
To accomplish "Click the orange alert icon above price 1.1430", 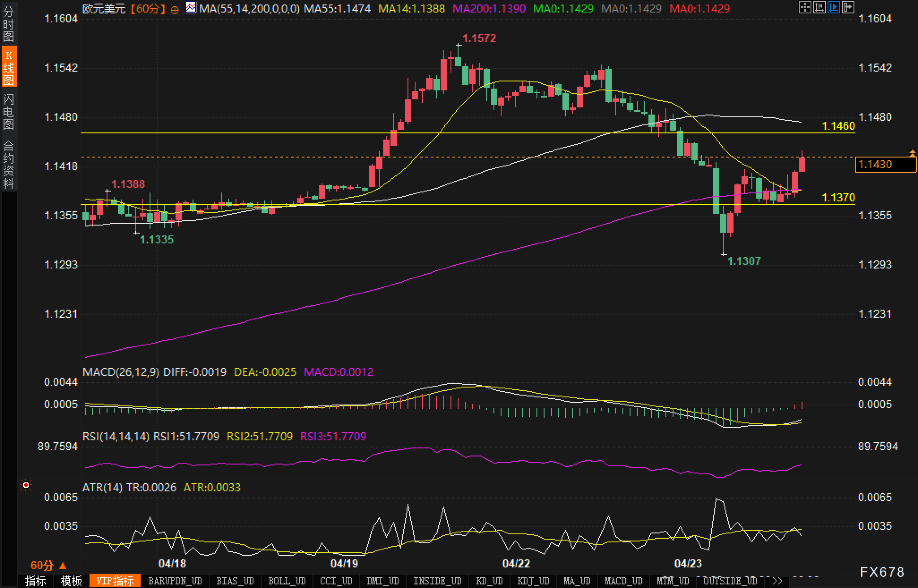I will click(x=912, y=153).
